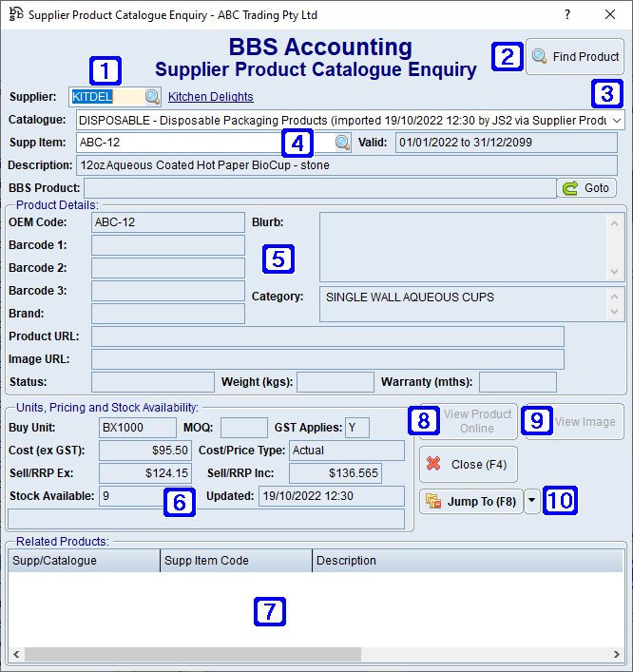Click the Description column header in Related Products

tap(468, 561)
